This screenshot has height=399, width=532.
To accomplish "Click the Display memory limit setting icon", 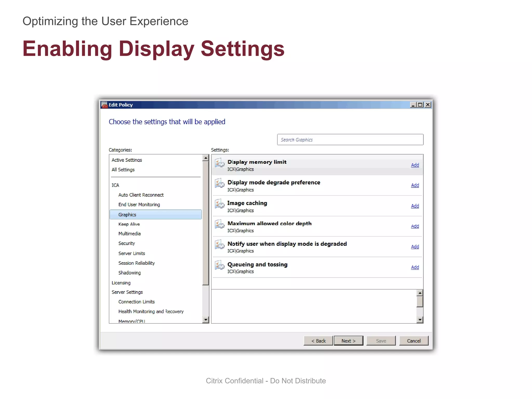I will point(220,163).
